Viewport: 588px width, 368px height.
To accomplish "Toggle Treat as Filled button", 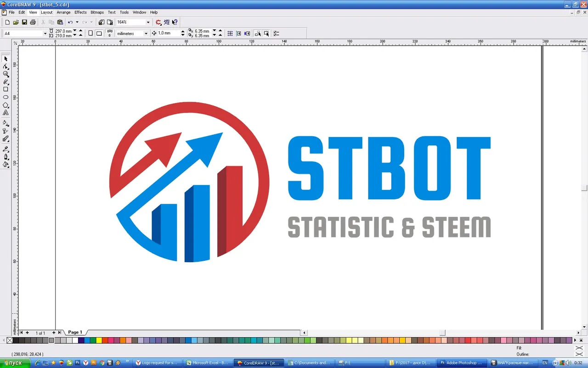I will pyautogui.click(x=266, y=33).
